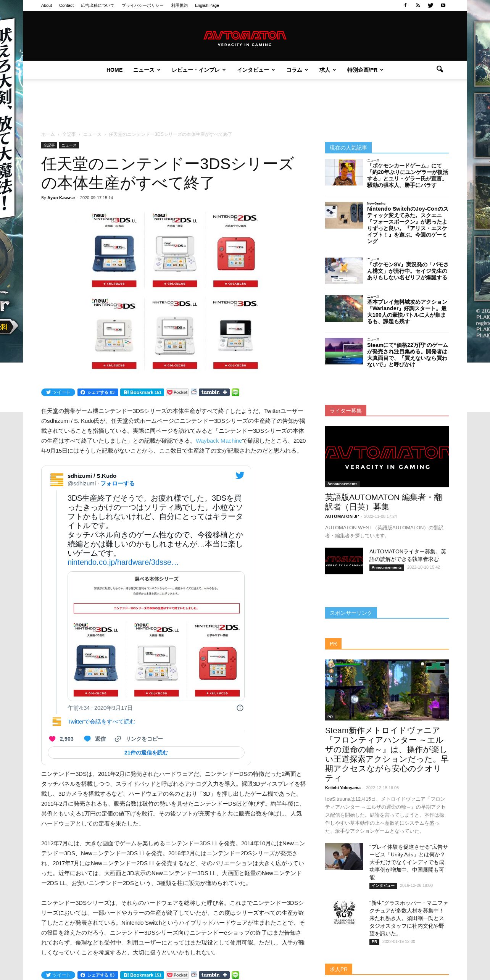Go to HOME in the navigation bar
490x980 pixels.
tap(114, 70)
